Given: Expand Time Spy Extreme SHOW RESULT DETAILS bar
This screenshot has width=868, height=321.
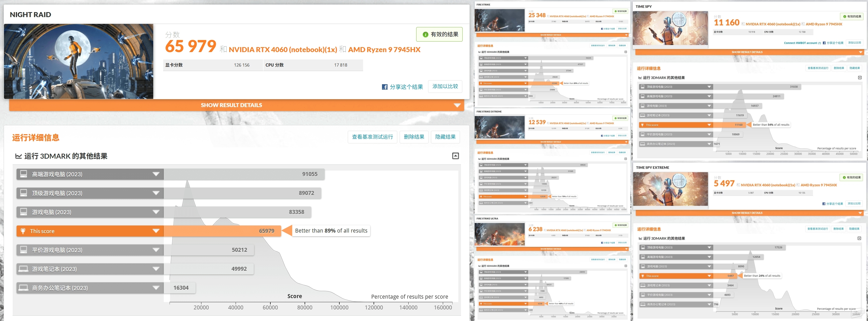Looking at the screenshot, I should point(750,213).
